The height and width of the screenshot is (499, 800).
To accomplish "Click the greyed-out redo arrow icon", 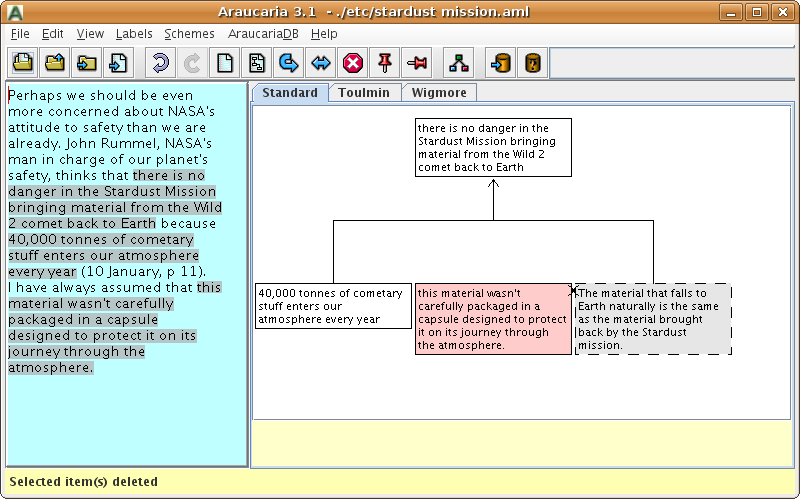I will point(192,63).
